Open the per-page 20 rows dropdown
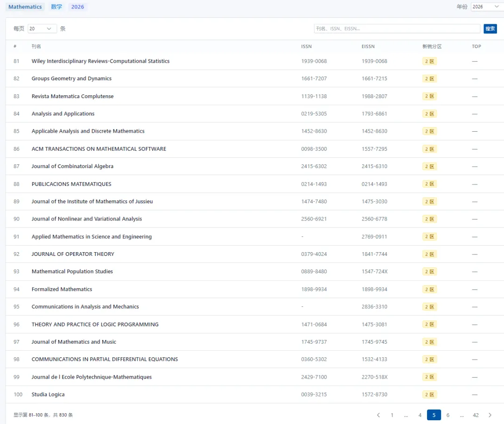Image resolution: width=504 pixels, height=424 pixels. [42, 28]
